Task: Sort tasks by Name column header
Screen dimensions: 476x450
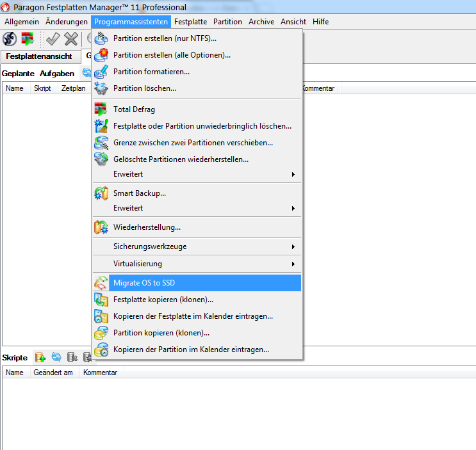Action: tap(16, 88)
